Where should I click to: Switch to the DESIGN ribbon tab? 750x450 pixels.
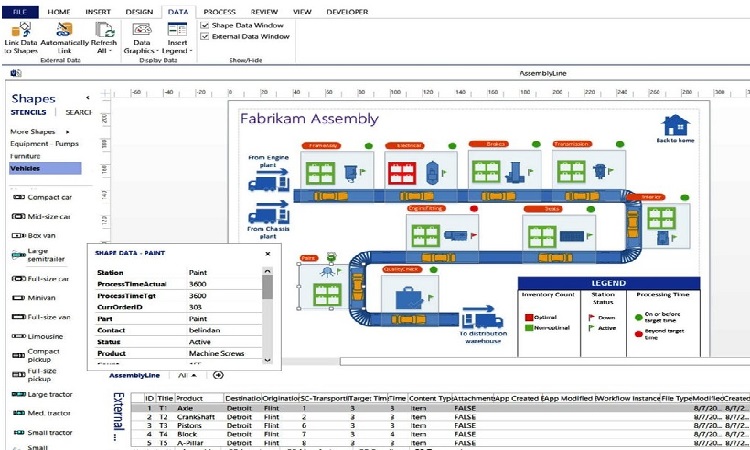[x=139, y=12]
